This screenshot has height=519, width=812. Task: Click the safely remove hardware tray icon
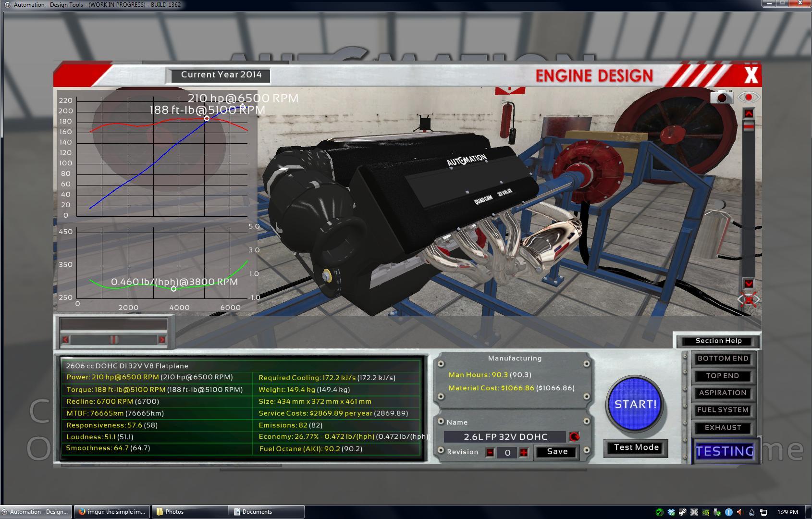coord(717,512)
